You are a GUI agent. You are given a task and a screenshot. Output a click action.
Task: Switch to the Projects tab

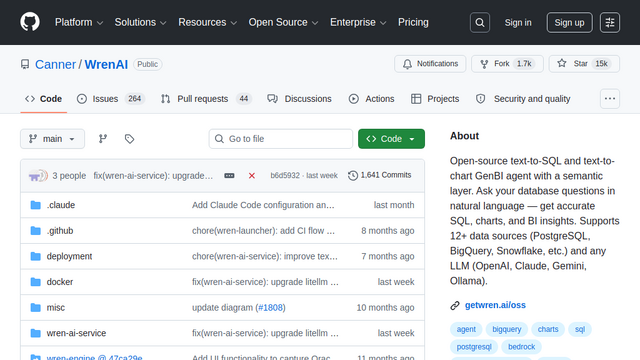[435, 99]
